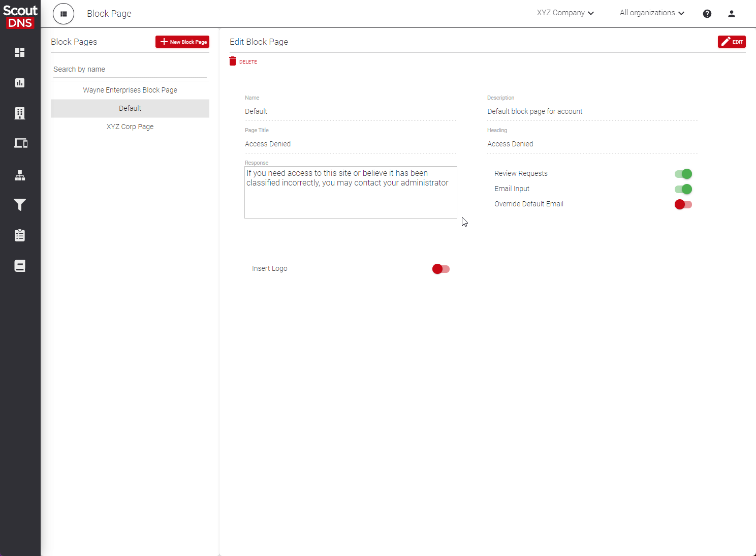Expand the XYZ Company dropdown

pyautogui.click(x=565, y=13)
